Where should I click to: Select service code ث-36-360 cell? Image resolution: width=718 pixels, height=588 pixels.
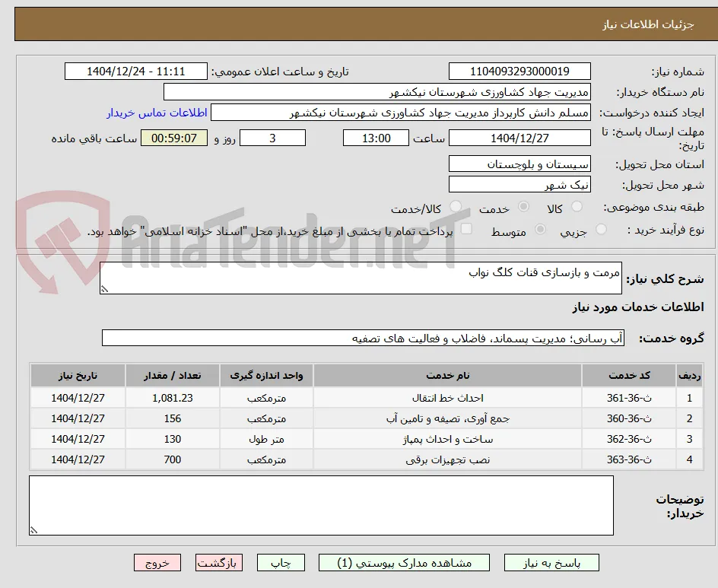629,418
